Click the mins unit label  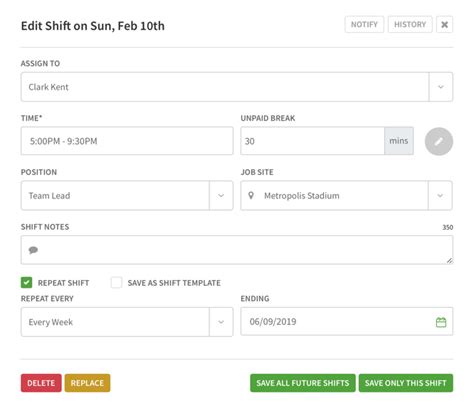coord(399,141)
